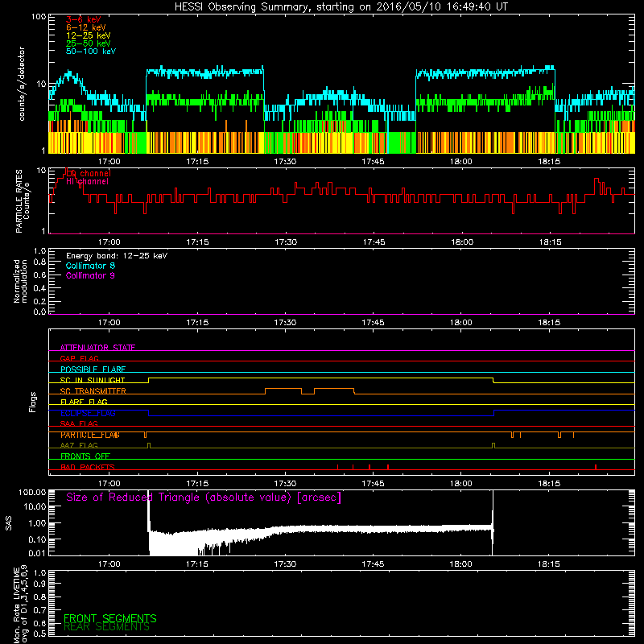This screenshot has width=644, height=644.
Task: Click the 100 value on the count-rate axis
Action: click(39, 17)
